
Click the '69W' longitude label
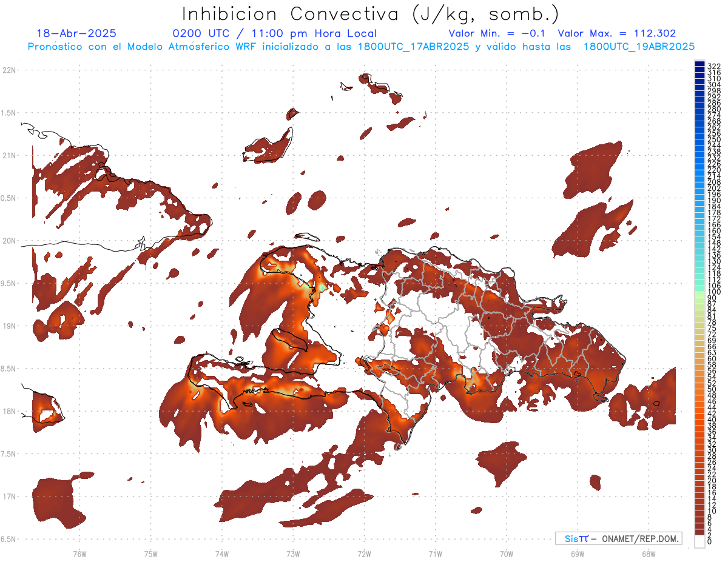pyautogui.click(x=578, y=554)
